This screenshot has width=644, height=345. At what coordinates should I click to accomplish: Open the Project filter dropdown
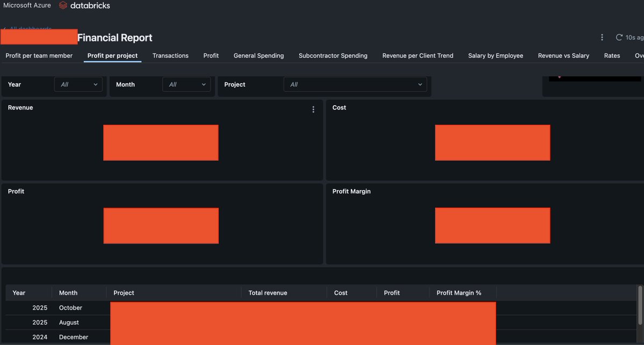pyautogui.click(x=355, y=84)
